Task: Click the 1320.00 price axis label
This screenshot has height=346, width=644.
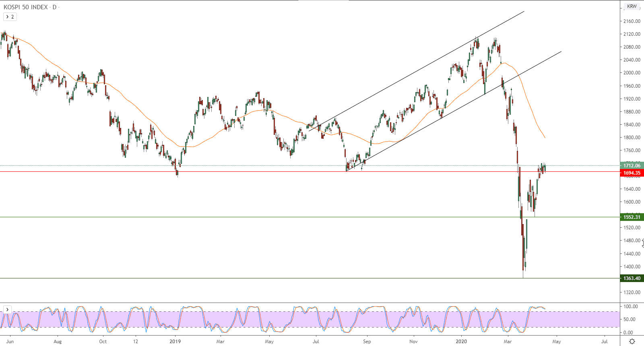Action: pos(632,292)
